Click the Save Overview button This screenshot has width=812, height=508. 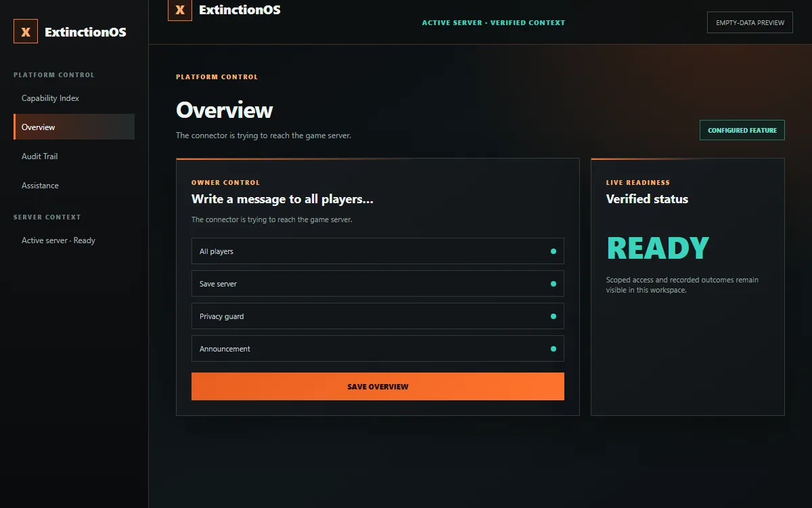point(378,387)
